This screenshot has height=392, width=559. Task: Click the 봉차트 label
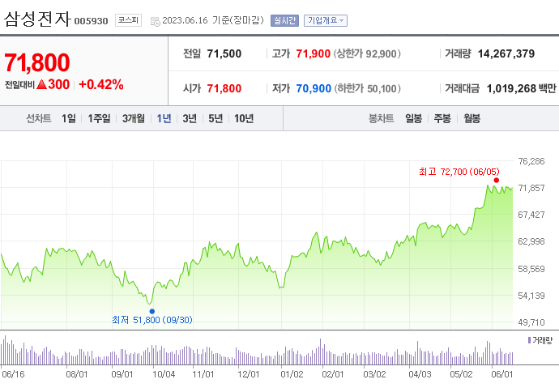click(381, 118)
